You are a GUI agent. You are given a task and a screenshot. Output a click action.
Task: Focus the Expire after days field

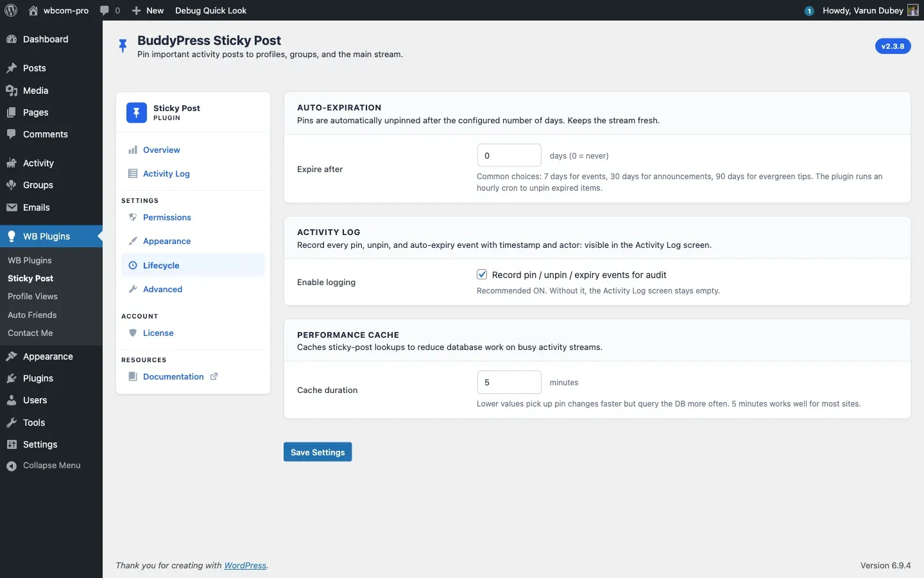coord(509,155)
